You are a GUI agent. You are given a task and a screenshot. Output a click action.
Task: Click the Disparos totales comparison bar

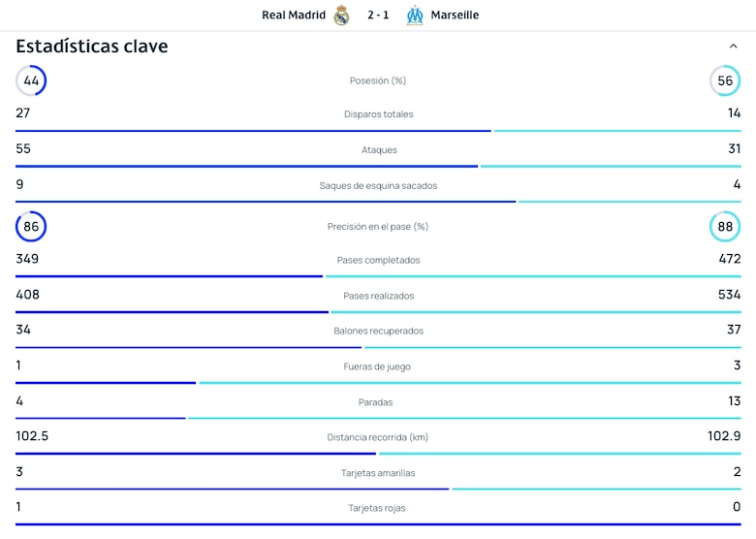378,131
